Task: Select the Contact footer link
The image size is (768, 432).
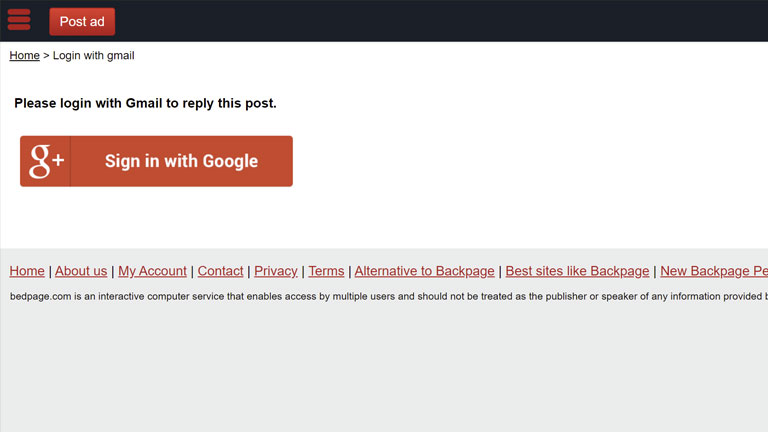Action: point(220,271)
